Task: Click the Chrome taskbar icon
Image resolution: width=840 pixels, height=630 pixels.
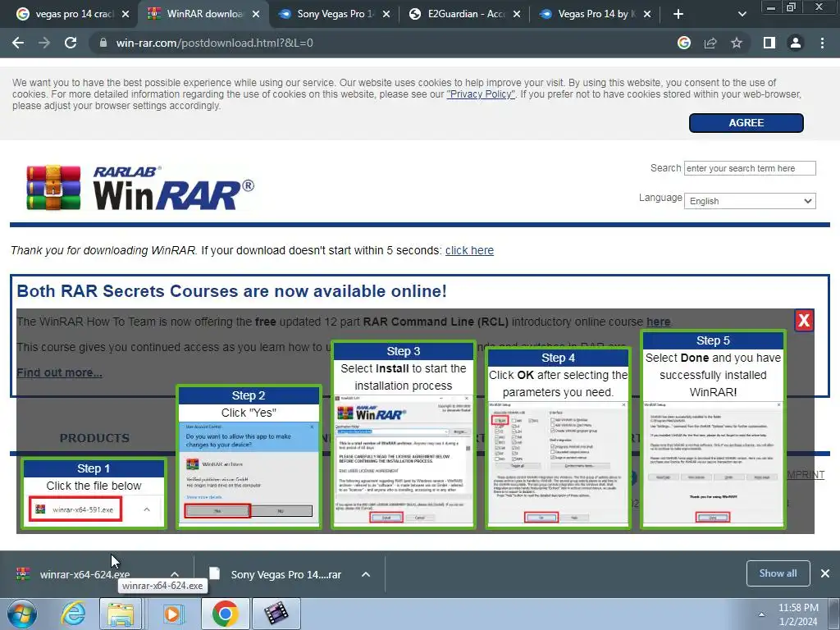Action: click(225, 614)
